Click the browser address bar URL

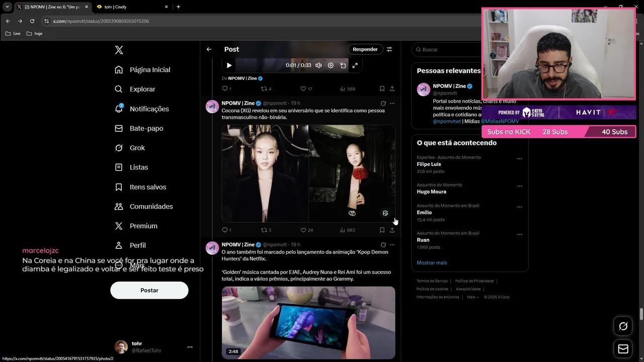click(101, 21)
